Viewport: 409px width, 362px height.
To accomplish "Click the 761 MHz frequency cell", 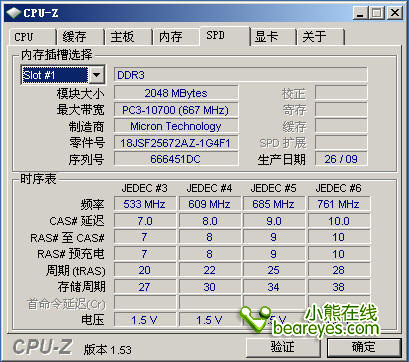I will [x=339, y=204].
